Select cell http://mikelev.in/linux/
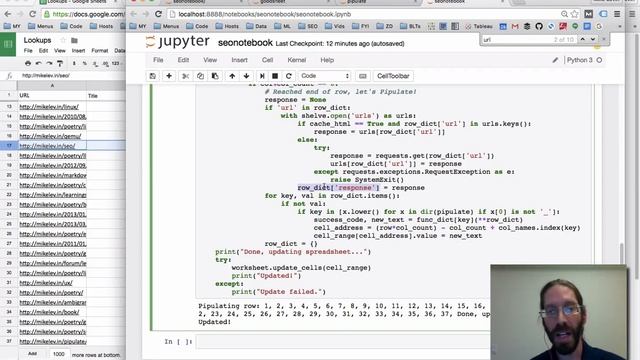The width and height of the screenshot is (640, 360). [51, 107]
